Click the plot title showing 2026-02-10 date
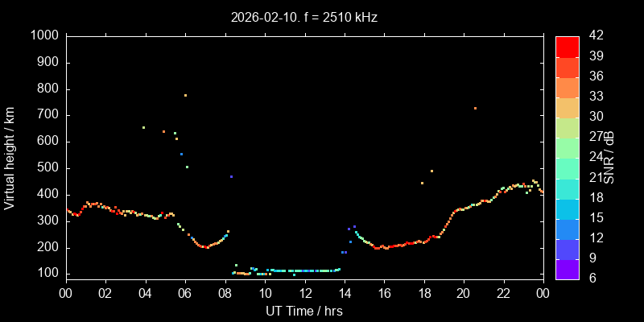The image size is (644, 322). click(303, 16)
